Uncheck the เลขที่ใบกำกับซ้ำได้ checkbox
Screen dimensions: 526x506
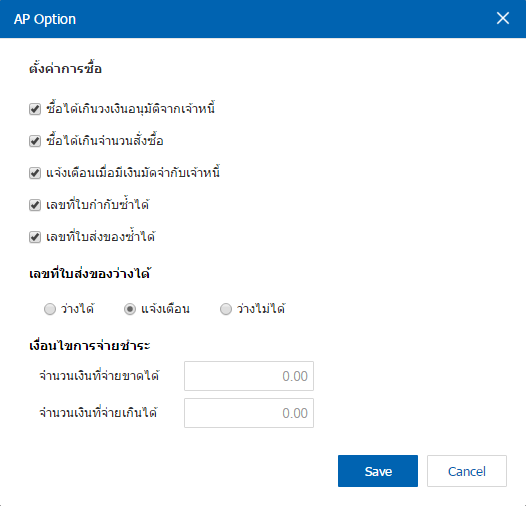(35, 205)
